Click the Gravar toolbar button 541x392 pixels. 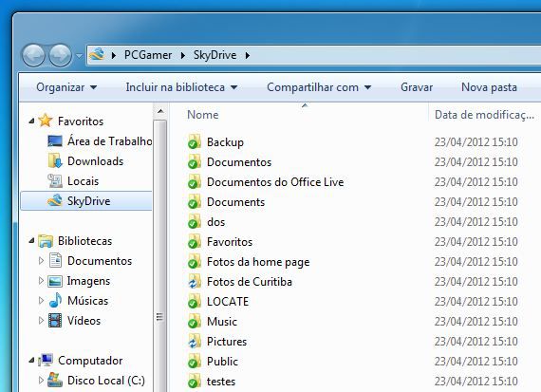417,87
